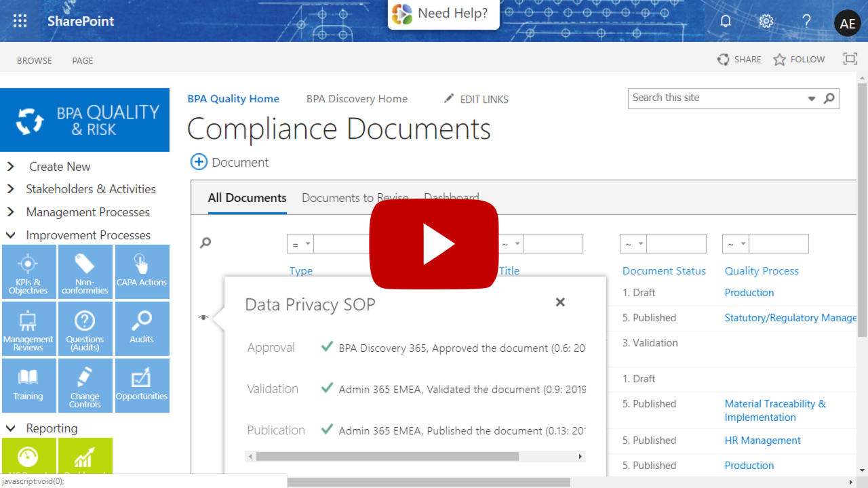Open the Dashboard tab
868x488 pixels.
[451, 197]
